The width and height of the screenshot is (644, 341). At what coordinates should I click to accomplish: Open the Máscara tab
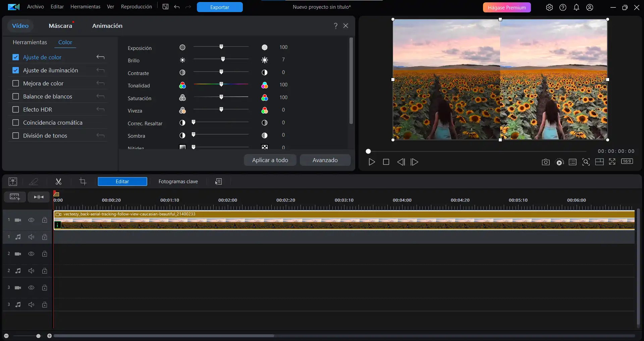61,25
